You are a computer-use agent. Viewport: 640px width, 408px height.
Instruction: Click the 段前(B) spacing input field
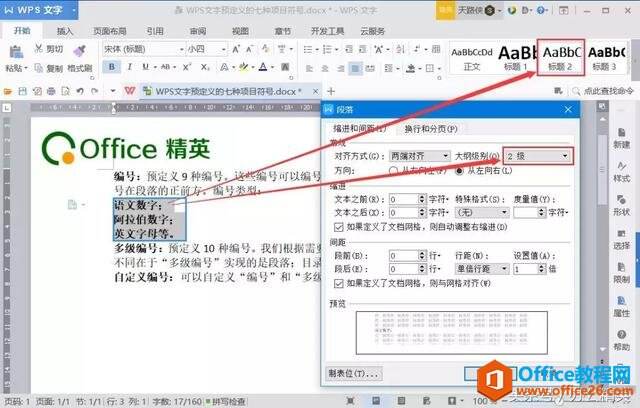[404, 256]
